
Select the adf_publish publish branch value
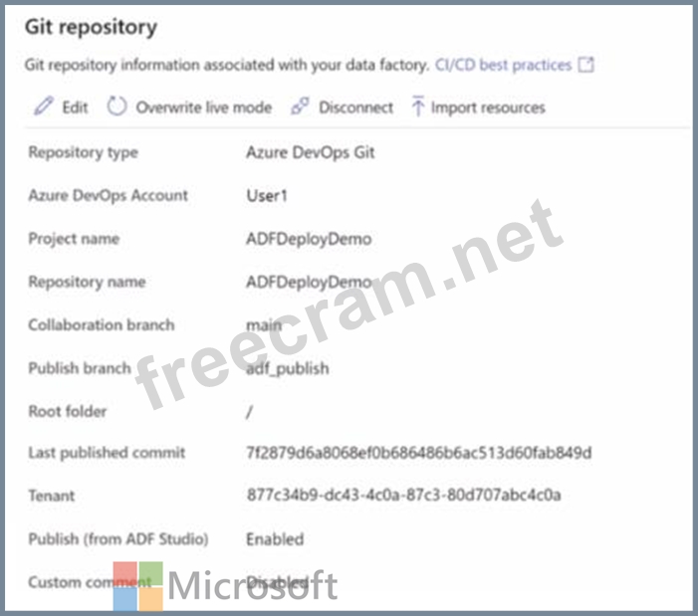tap(288, 367)
